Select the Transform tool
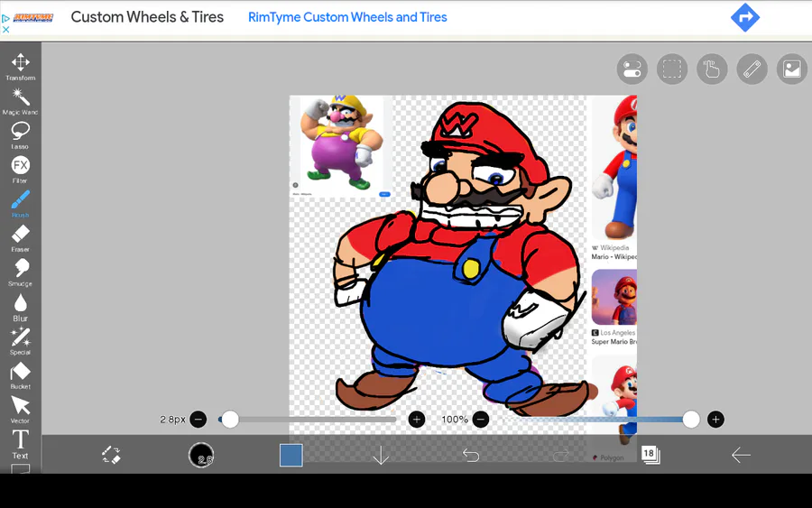Screen dimensions: 812x508 click(20, 66)
